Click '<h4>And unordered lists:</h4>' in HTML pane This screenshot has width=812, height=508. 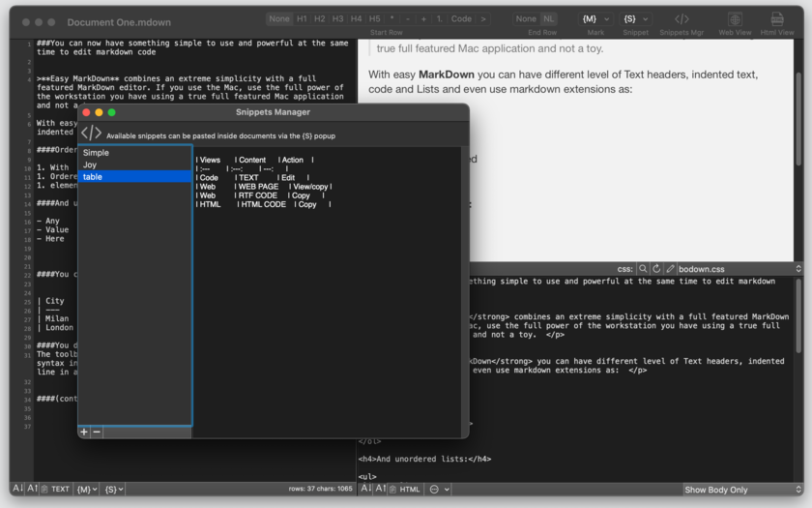424,459
